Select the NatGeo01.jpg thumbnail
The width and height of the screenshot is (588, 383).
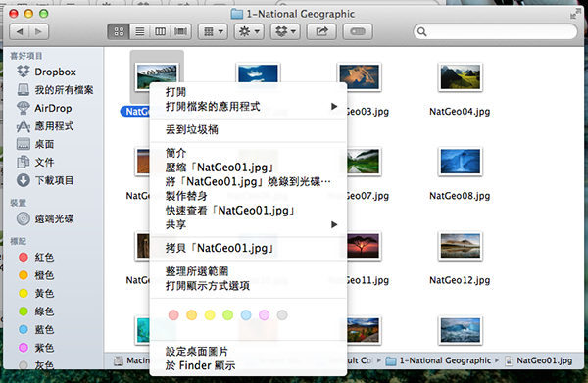point(157,76)
